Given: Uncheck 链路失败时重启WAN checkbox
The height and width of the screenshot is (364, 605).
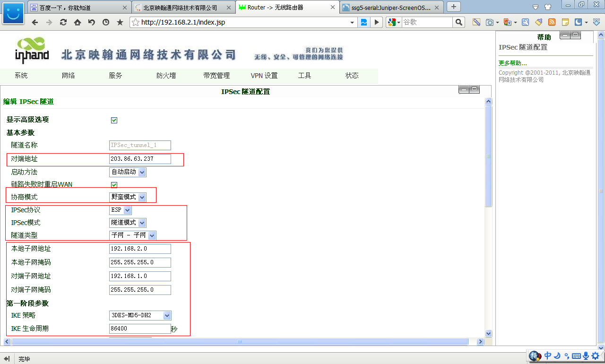Looking at the screenshot, I should (x=114, y=184).
